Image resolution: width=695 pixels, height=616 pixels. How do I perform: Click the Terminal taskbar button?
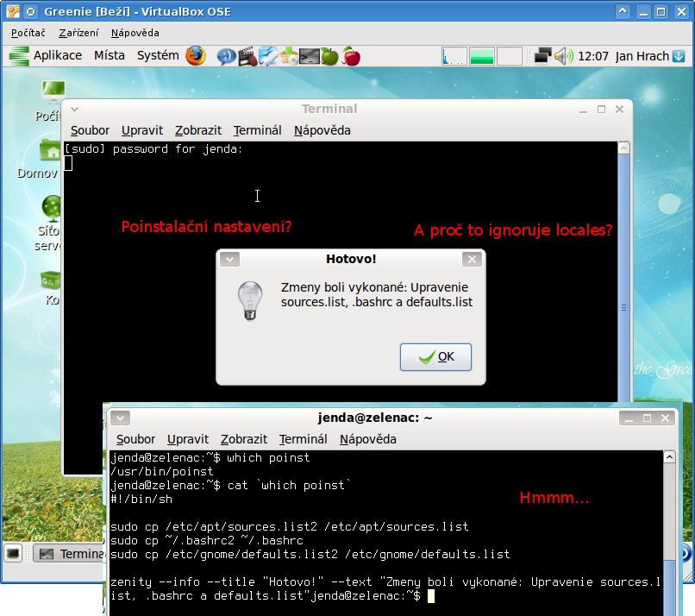[x=69, y=553]
